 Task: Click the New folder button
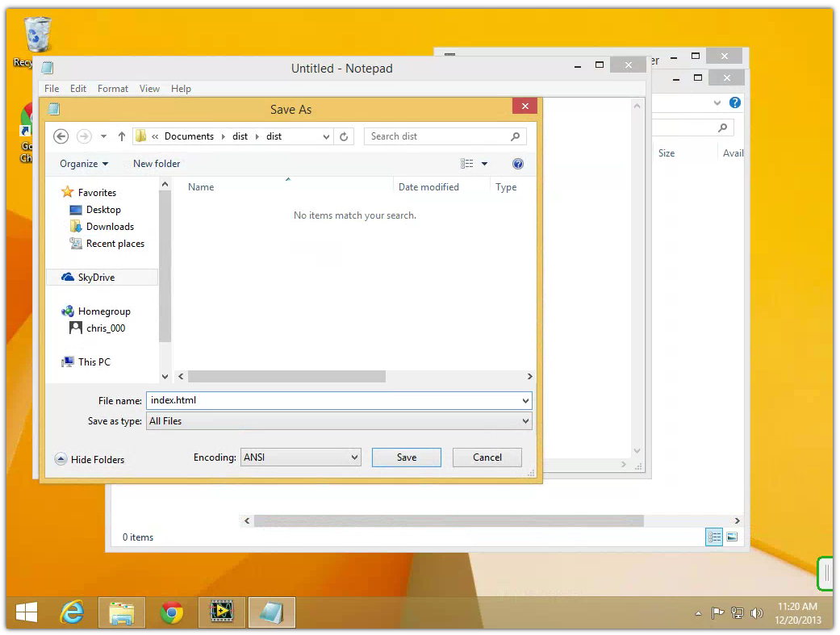pyautogui.click(x=157, y=164)
